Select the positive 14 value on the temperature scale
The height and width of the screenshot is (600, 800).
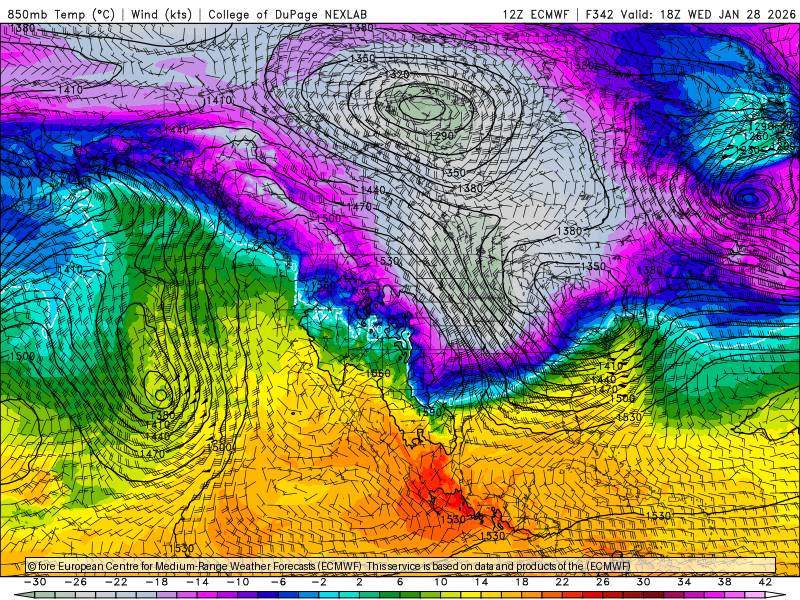pyautogui.click(x=482, y=582)
